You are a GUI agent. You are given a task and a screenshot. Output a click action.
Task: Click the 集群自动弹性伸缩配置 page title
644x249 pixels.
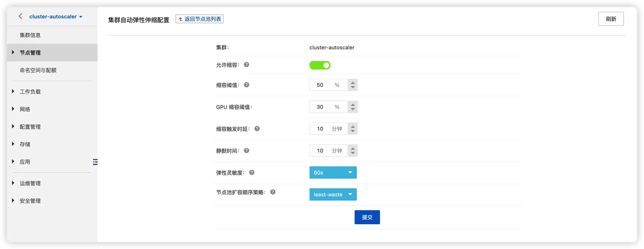[138, 20]
